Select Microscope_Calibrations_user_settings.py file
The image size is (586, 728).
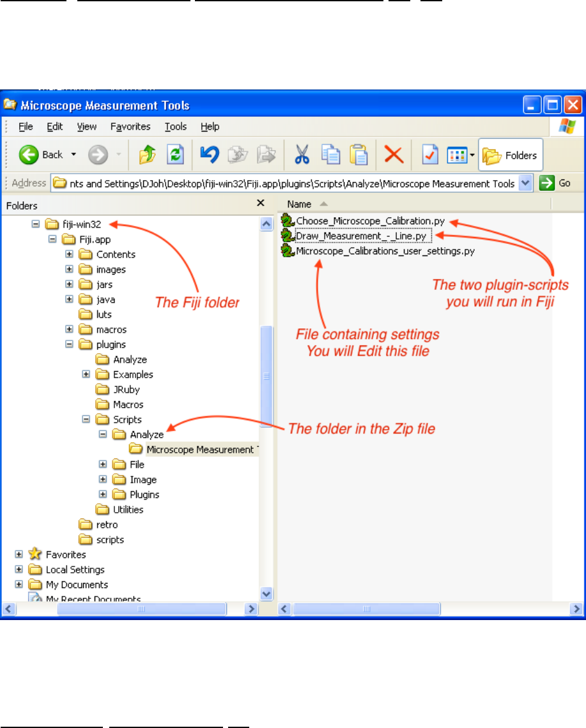pos(378,251)
